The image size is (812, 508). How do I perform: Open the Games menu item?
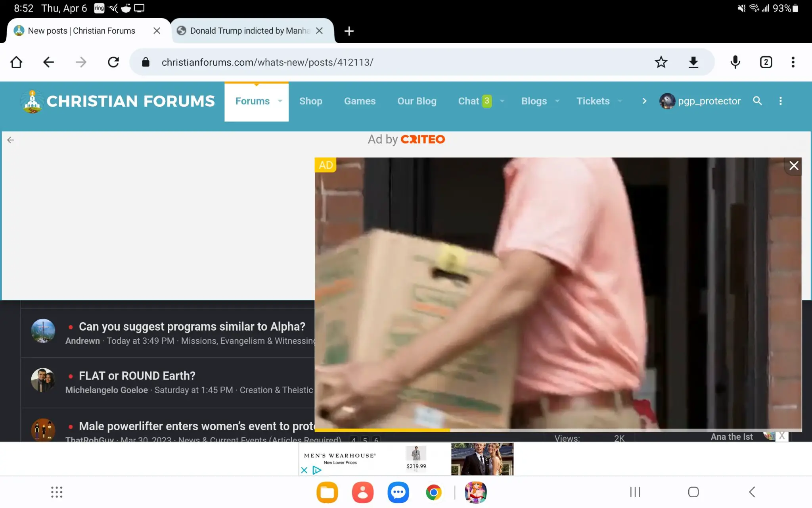(360, 101)
